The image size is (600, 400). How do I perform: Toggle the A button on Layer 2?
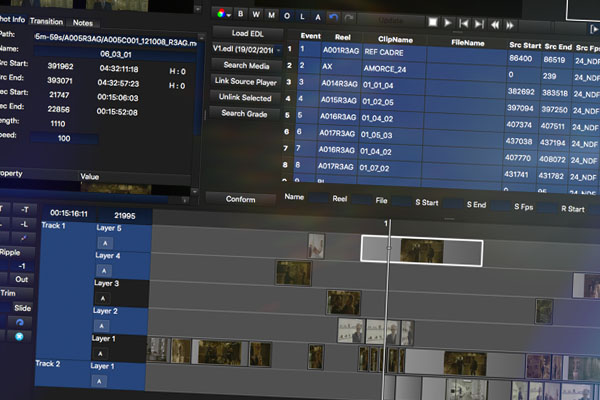click(101, 326)
